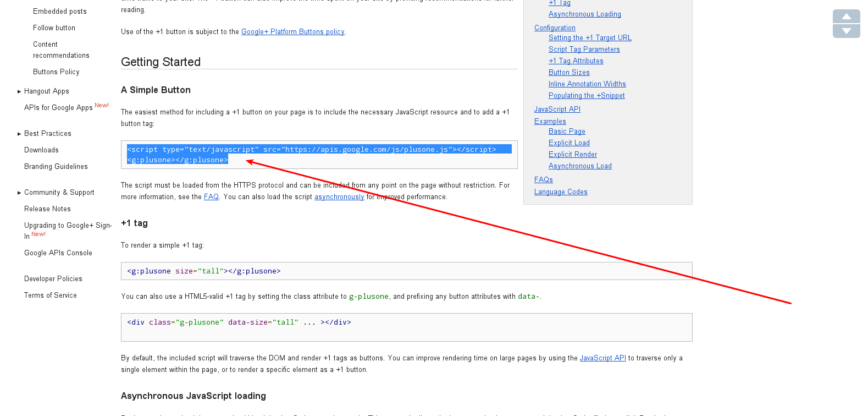Go to FAQs in contents box
This screenshot has height=416, width=868.
(x=544, y=180)
